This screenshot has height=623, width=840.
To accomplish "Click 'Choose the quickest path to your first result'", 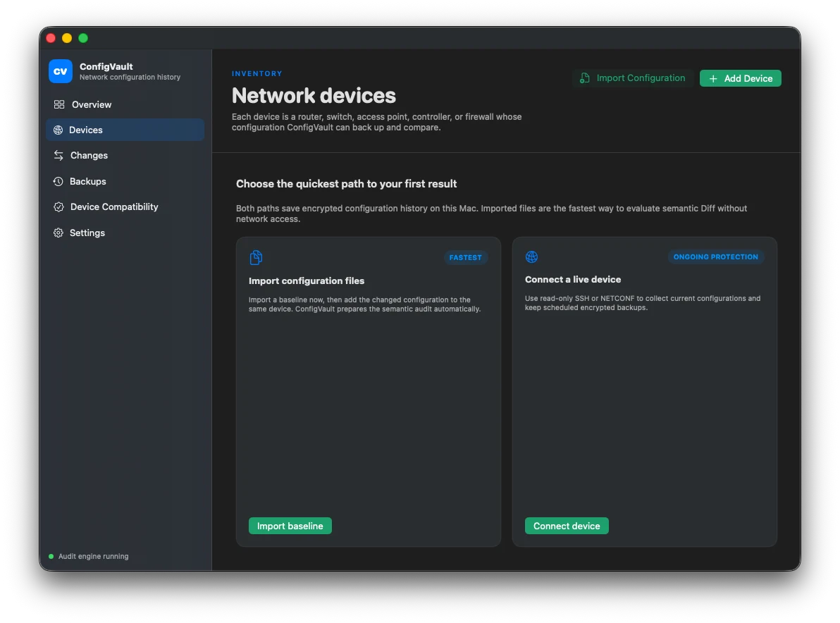I will pyautogui.click(x=346, y=184).
